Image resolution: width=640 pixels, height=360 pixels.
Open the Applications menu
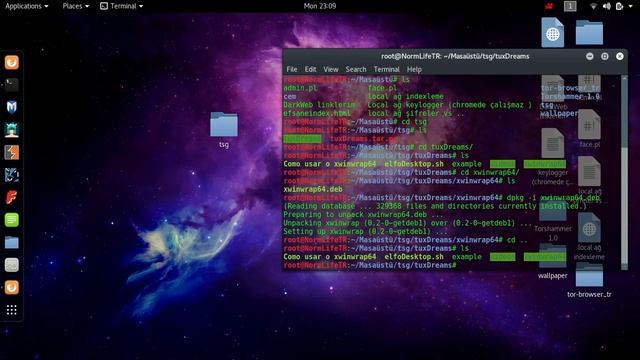point(27,6)
